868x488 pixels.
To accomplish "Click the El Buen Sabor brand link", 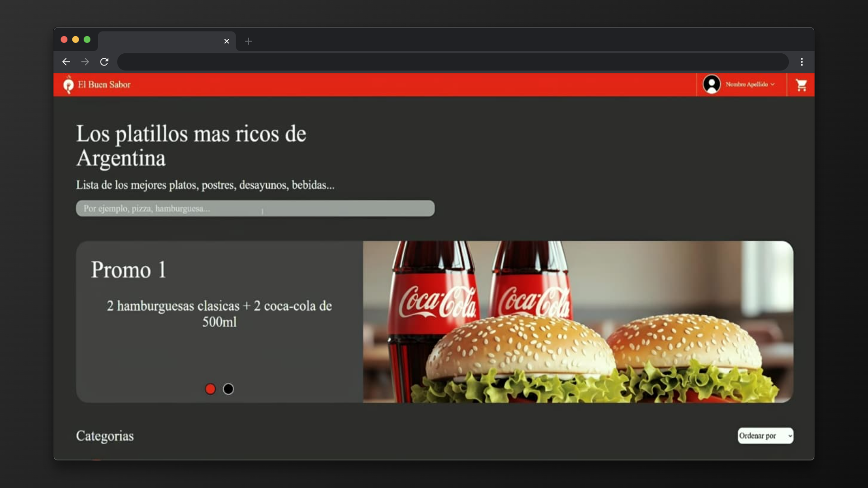I will [x=104, y=84].
